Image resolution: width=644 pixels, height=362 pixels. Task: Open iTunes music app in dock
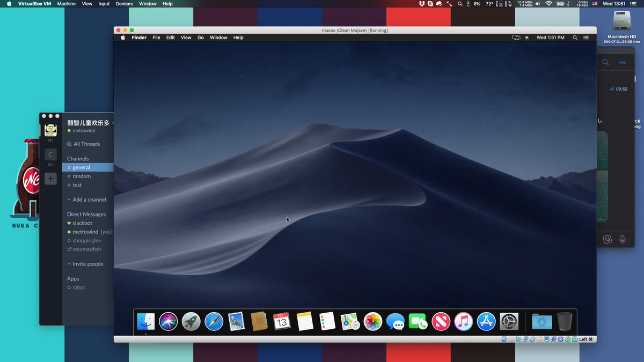tap(464, 322)
